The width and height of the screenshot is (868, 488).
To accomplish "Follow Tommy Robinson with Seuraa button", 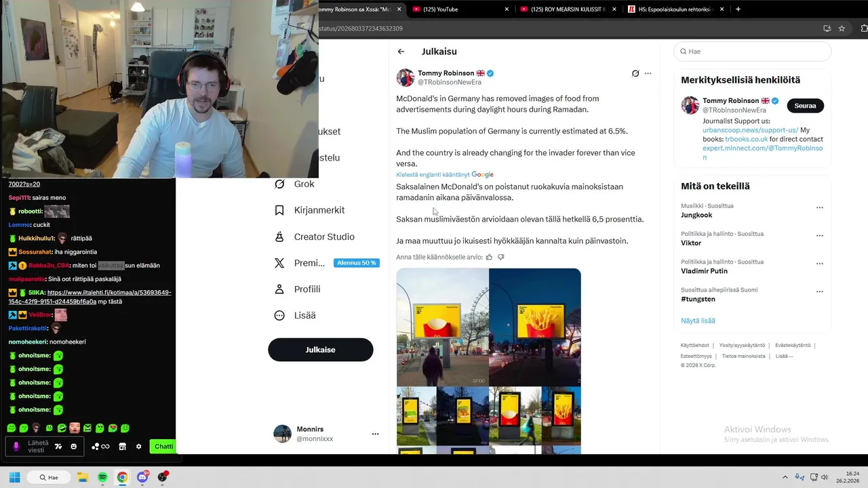I will (805, 106).
